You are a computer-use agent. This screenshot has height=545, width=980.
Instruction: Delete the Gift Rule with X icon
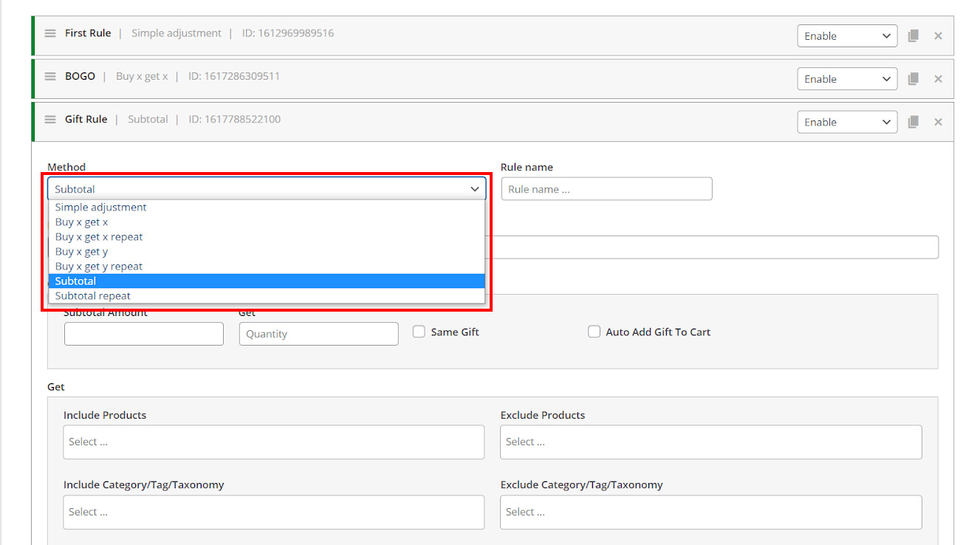[938, 122]
